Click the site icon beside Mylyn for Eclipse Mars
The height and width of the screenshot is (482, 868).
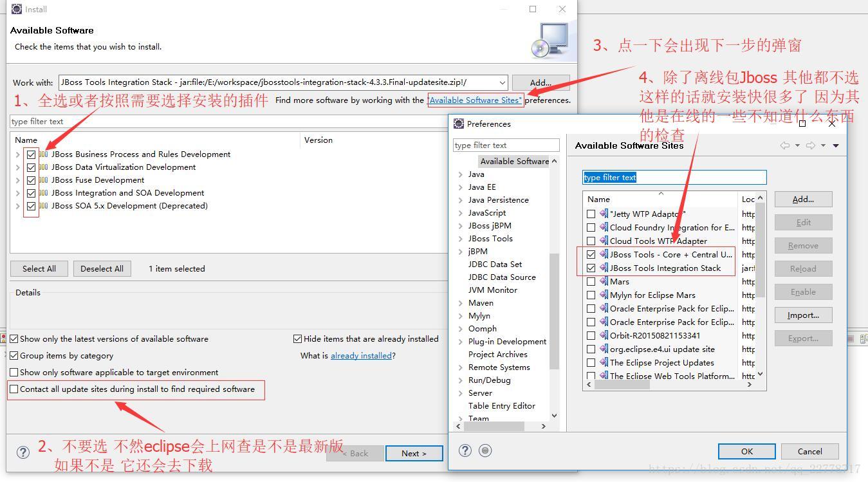[604, 295]
